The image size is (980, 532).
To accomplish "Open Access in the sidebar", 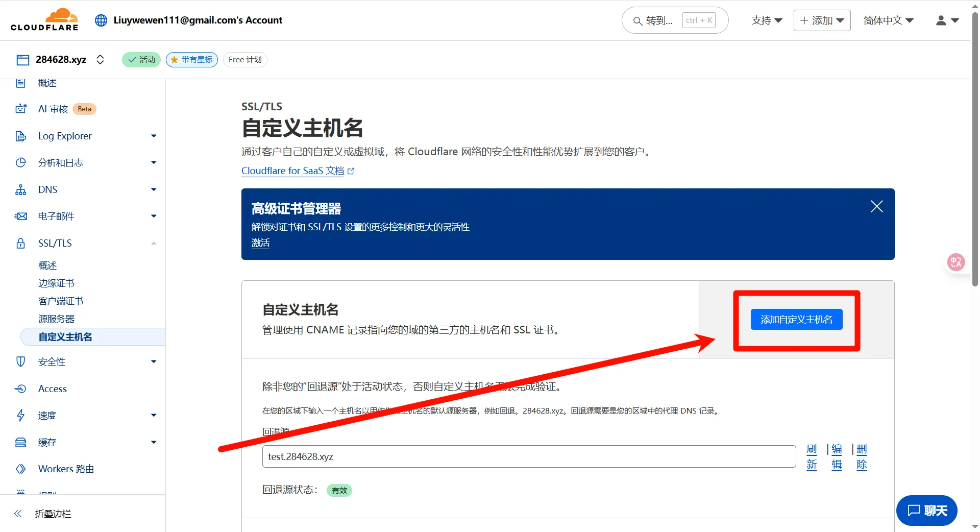I will [53, 389].
